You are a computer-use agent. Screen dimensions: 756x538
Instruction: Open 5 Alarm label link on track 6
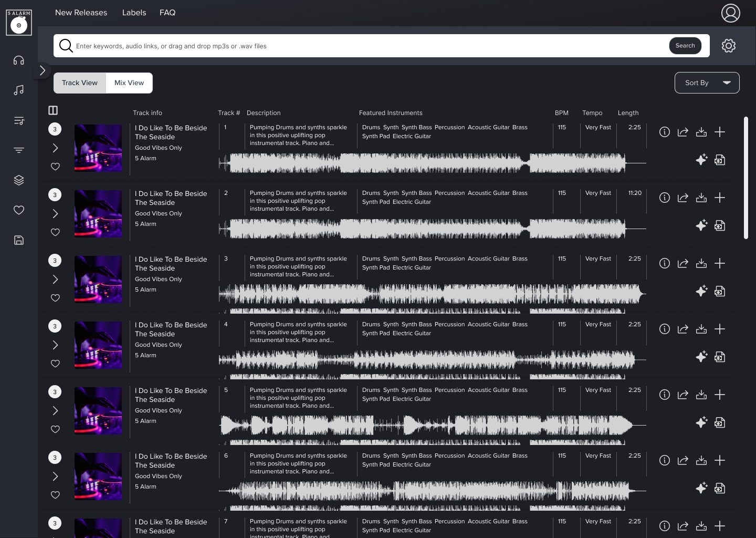(145, 487)
